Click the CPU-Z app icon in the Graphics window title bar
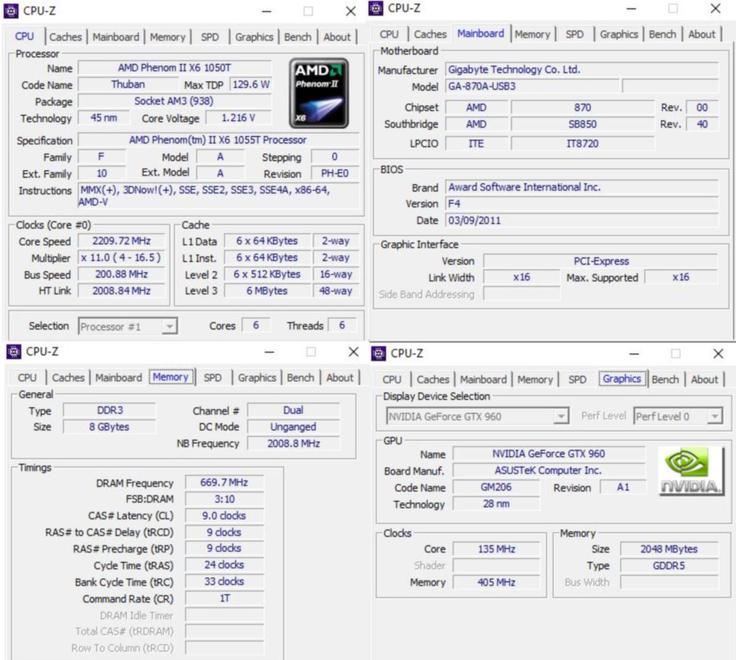This screenshot has width=736, height=660. click(379, 353)
